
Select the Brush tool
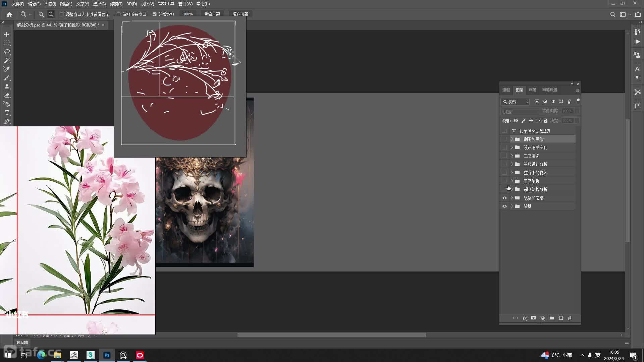coord(7,78)
